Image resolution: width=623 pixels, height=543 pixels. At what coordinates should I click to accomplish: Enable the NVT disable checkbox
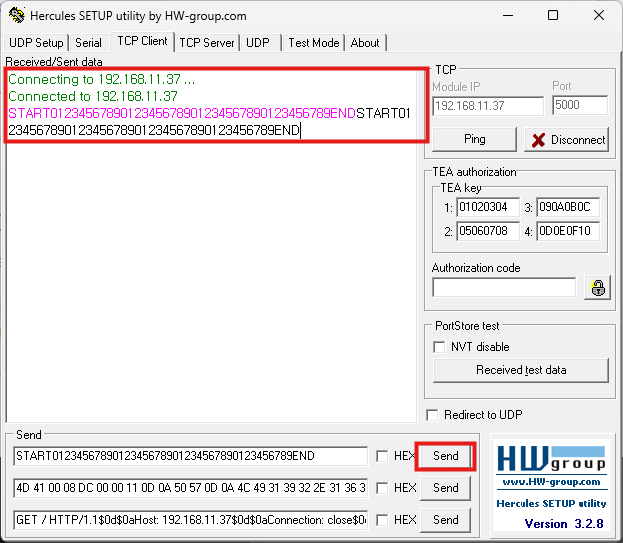[x=439, y=347]
